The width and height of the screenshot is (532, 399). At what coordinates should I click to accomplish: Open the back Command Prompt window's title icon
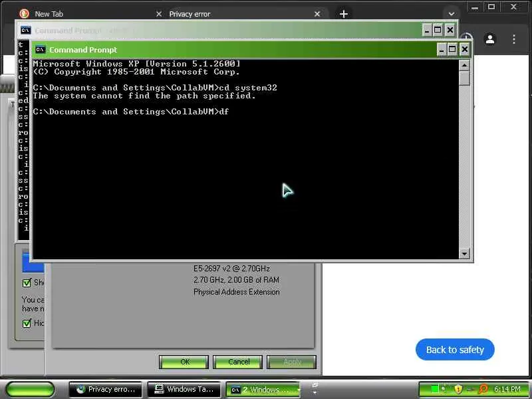coord(25,30)
